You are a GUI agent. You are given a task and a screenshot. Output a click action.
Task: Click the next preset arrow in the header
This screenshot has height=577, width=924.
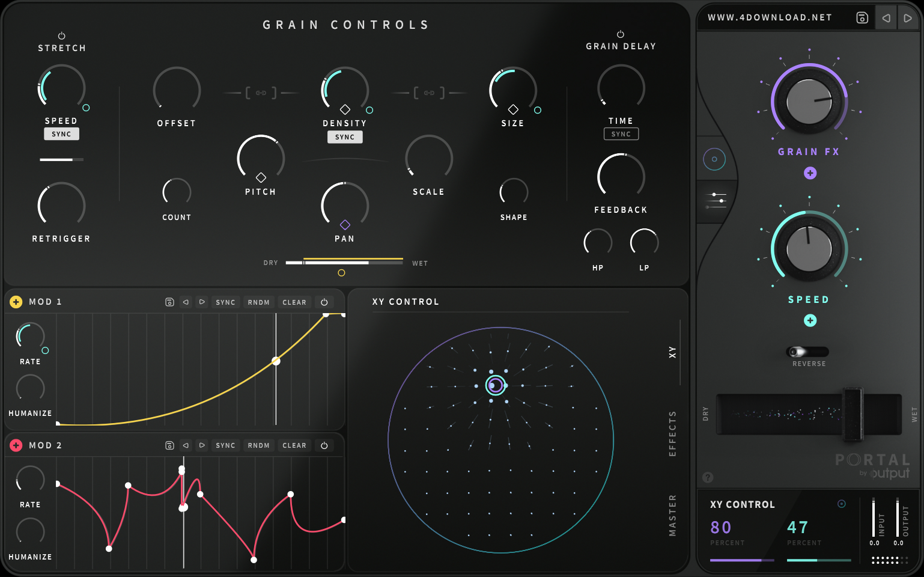[x=908, y=17]
